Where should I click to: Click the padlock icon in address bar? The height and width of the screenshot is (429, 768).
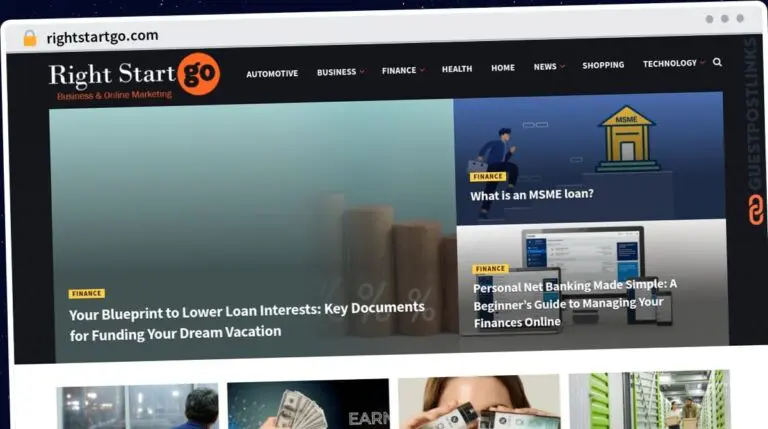coord(30,38)
